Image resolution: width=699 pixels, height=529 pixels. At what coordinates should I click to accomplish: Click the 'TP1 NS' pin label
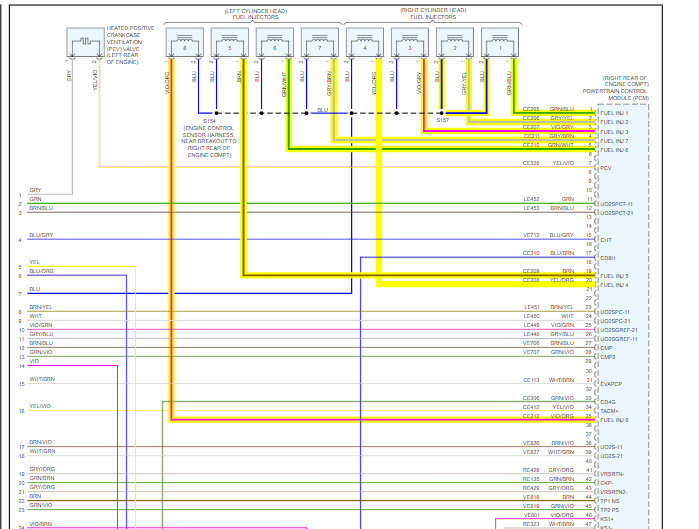[x=610, y=501]
